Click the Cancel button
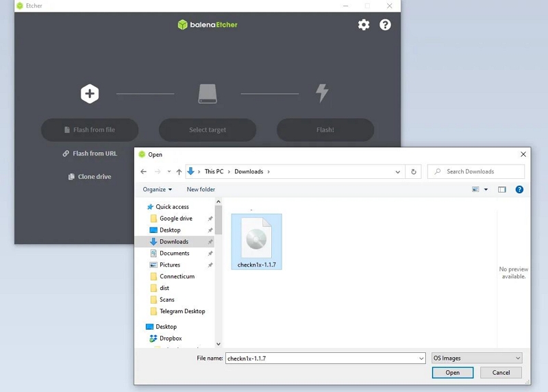548x392 pixels. 501,373
